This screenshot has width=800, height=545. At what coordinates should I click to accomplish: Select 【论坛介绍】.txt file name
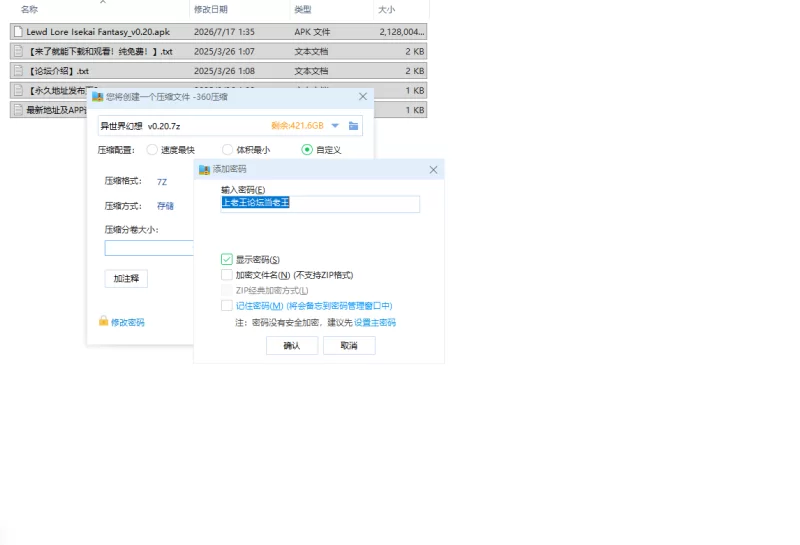(58, 71)
